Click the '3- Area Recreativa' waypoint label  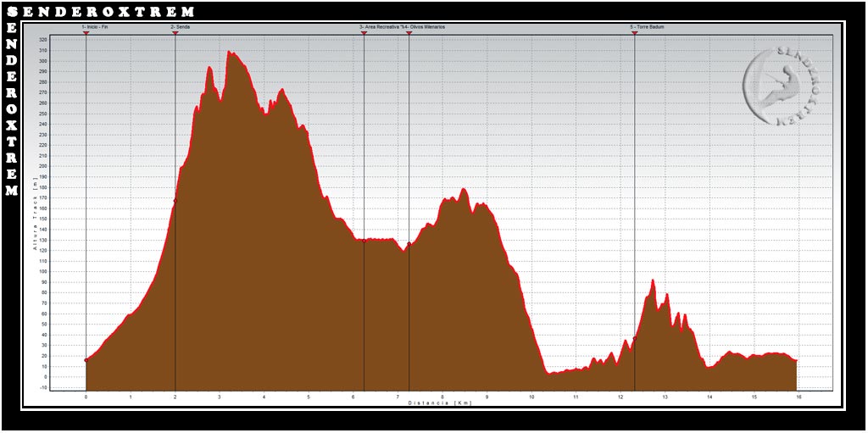[x=380, y=26]
